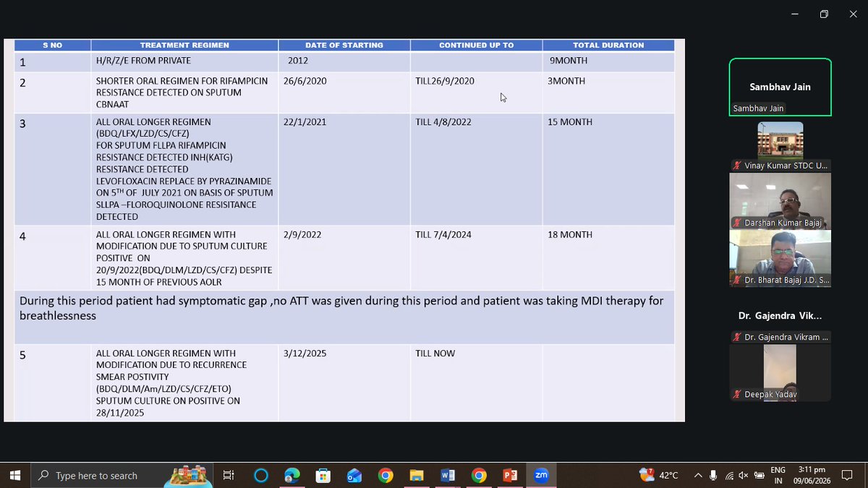Click the 'S NO' column header
Screen dimensions: 868x488
52,45
